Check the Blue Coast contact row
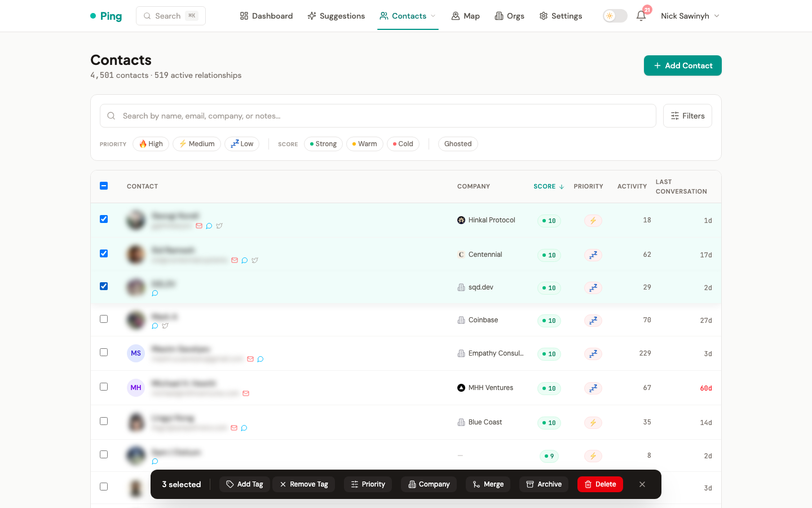This screenshot has width=812, height=508. point(104,421)
